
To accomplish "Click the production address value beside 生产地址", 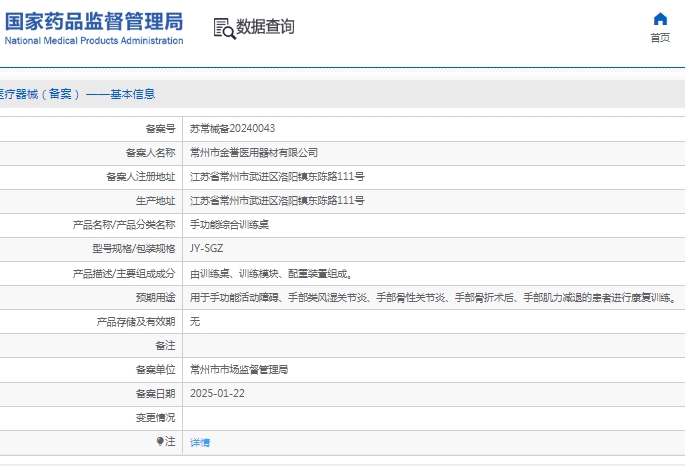I will pyautogui.click(x=277, y=200).
